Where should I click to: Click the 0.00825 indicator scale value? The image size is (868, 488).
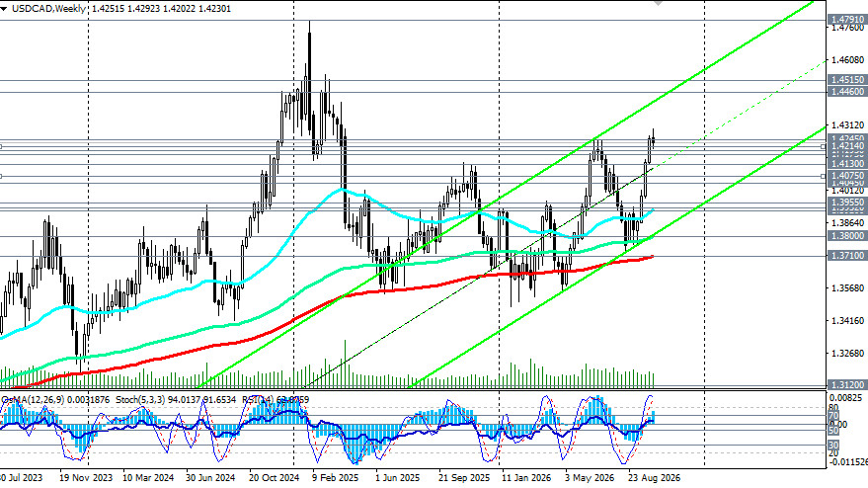pyautogui.click(x=847, y=398)
